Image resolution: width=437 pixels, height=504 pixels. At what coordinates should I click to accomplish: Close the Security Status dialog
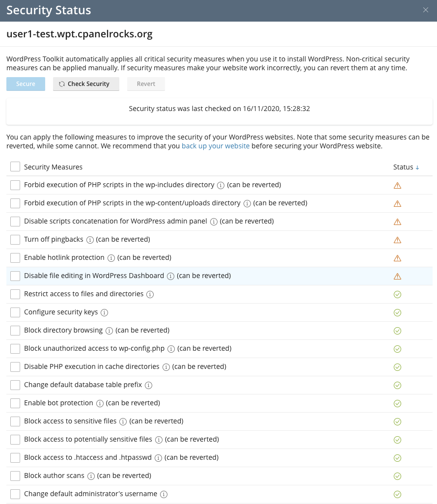[x=425, y=10]
